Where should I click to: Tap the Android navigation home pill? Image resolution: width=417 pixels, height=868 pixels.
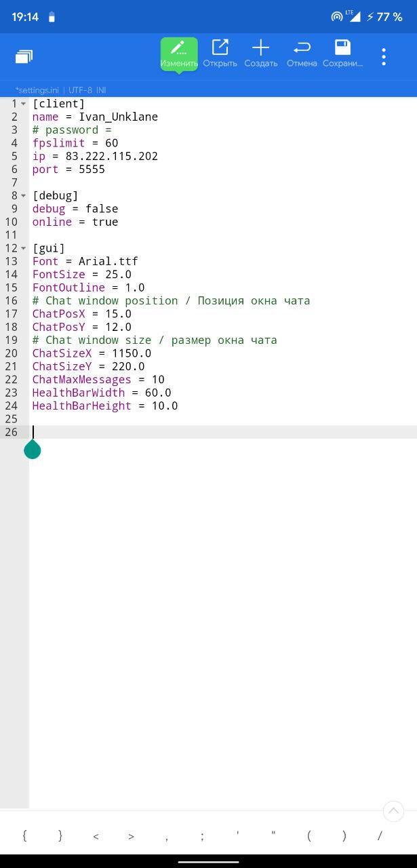[x=208, y=862]
